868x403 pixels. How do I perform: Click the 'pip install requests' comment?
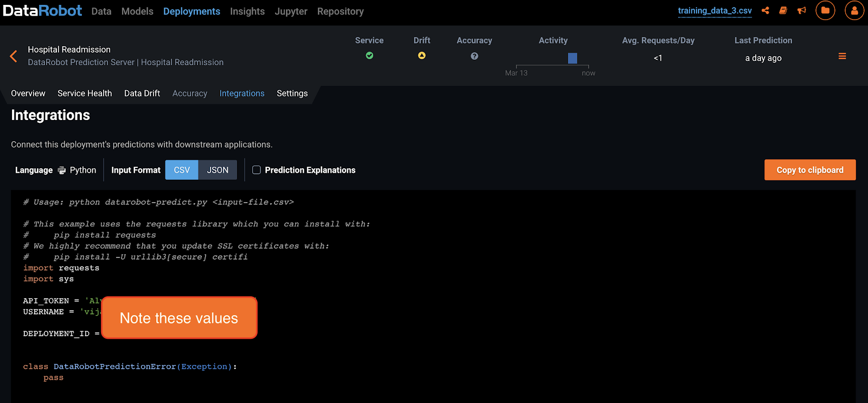coord(90,235)
